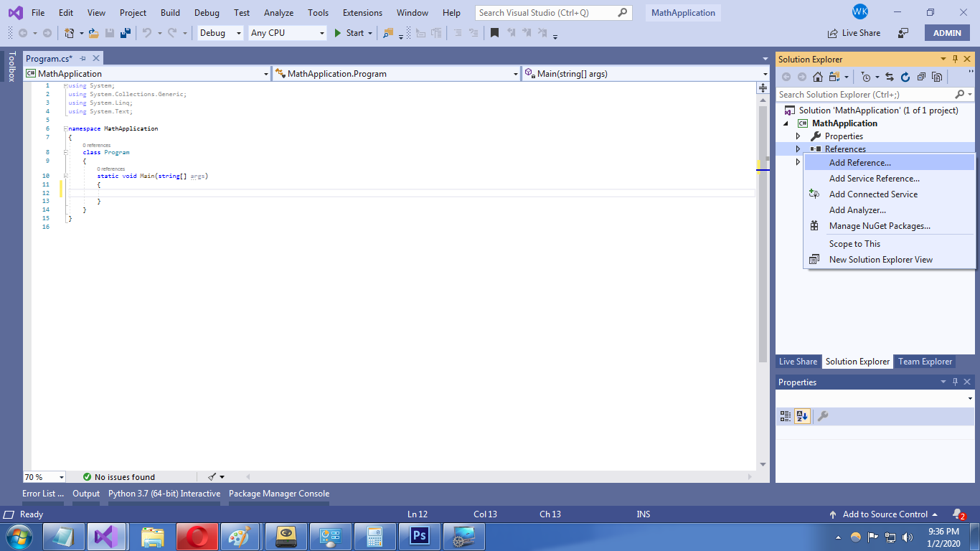Open the Analyze menu
Image resolution: width=980 pixels, height=551 pixels.
click(x=278, y=13)
